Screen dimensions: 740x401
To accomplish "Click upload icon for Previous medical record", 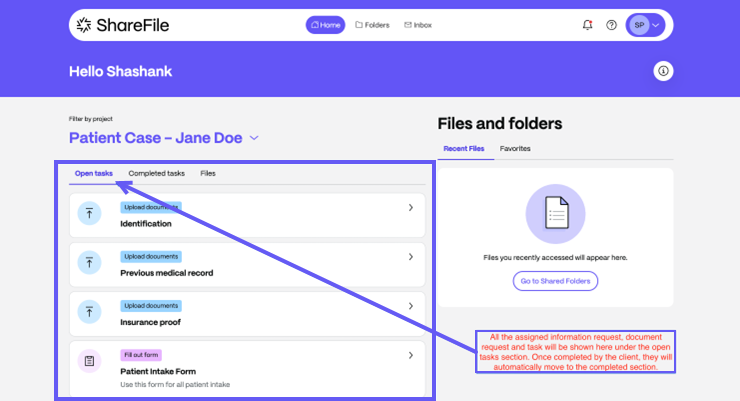I will tap(90, 263).
